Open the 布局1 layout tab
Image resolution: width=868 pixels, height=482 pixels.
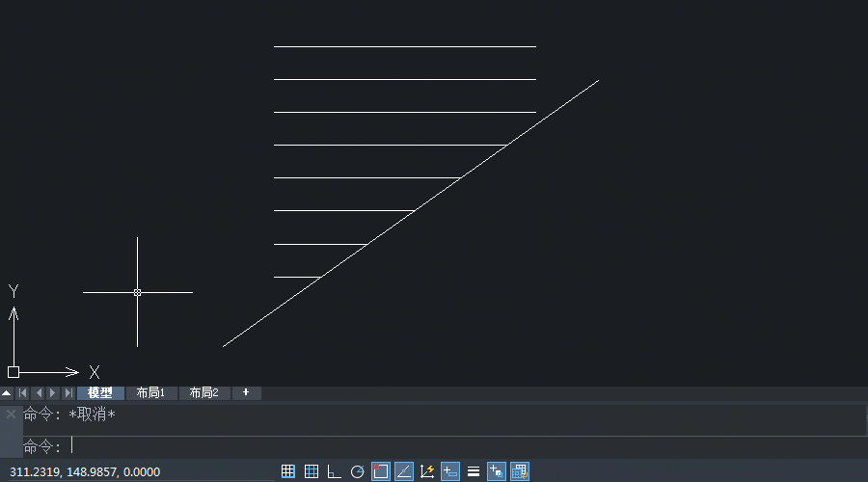(151, 393)
